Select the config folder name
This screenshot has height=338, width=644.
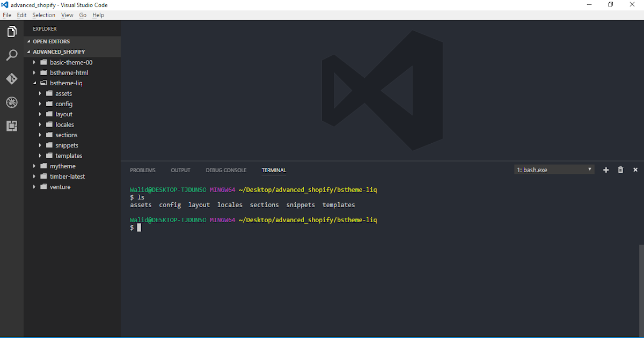(64, 104)
